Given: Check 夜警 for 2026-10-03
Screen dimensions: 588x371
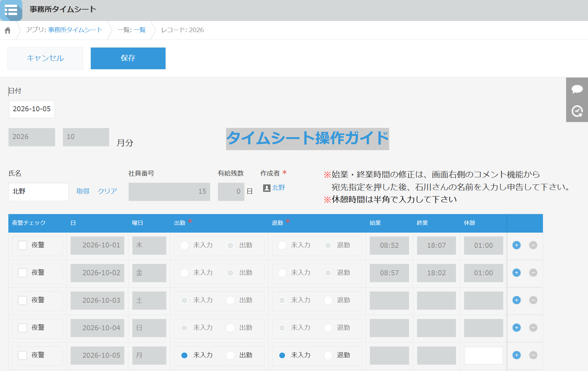Looking at the screenshot, I should pos(23,300).
